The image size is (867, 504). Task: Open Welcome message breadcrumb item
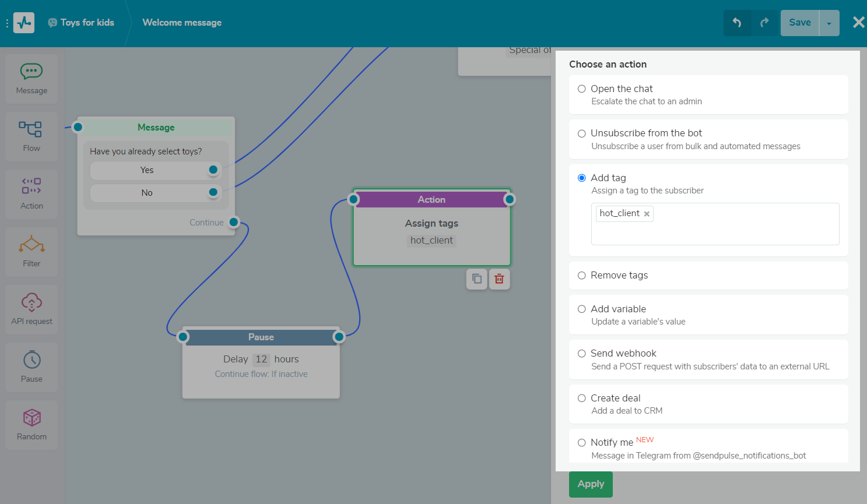point(182,23)
